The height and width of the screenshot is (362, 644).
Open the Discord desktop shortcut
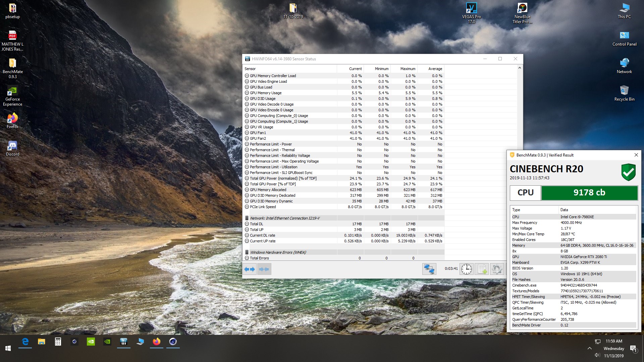click(x=12, y=148)
